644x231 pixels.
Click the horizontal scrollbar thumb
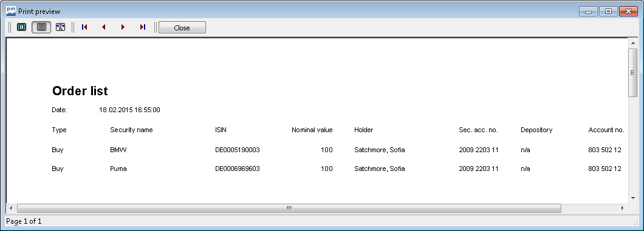(289, 208)
